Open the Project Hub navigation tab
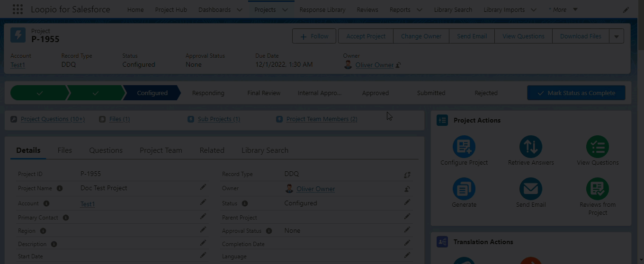 tap(171, 9)
